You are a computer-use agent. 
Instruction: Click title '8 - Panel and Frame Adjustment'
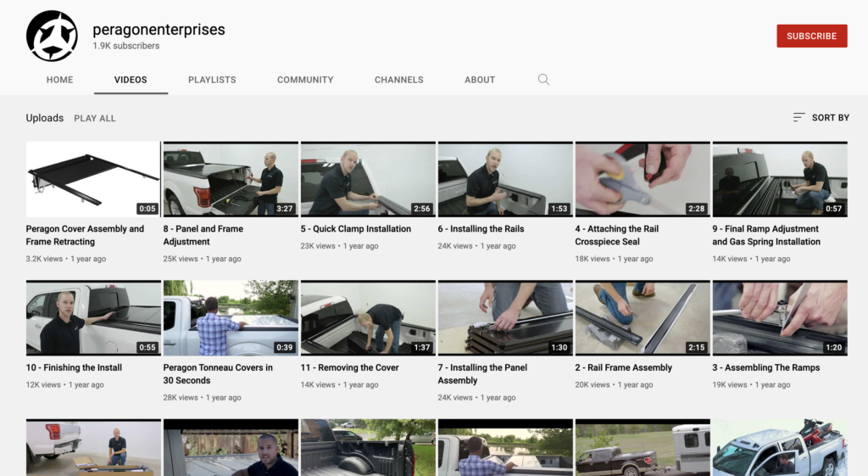pyautogui.click(x=203, y=235)
